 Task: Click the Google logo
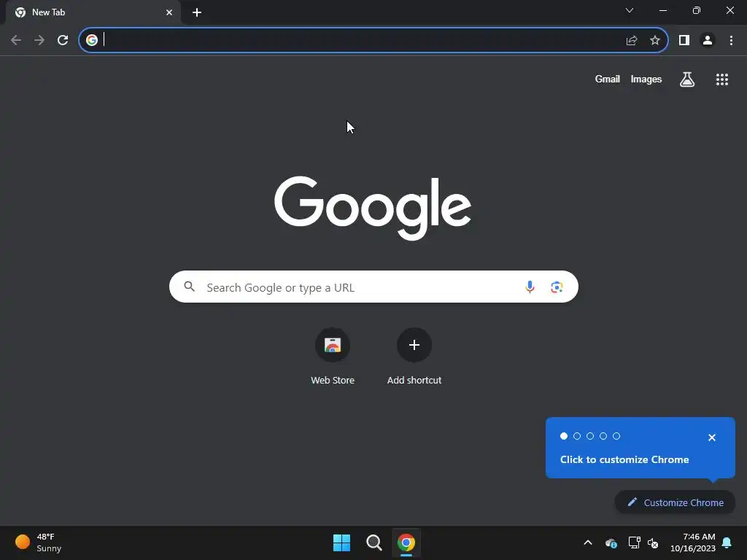pos(373,208)
